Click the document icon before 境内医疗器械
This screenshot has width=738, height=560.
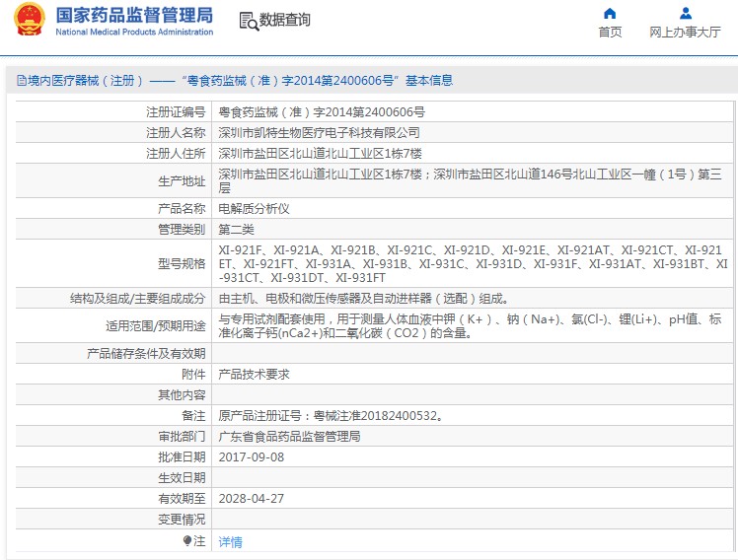pyautogui.click(x=22, y=81)
